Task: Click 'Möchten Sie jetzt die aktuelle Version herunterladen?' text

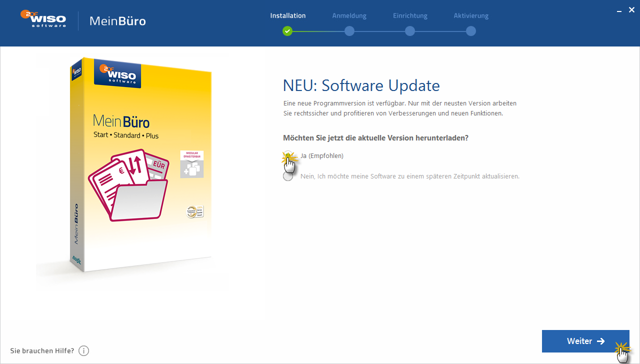Action: (x=375, y=138)
